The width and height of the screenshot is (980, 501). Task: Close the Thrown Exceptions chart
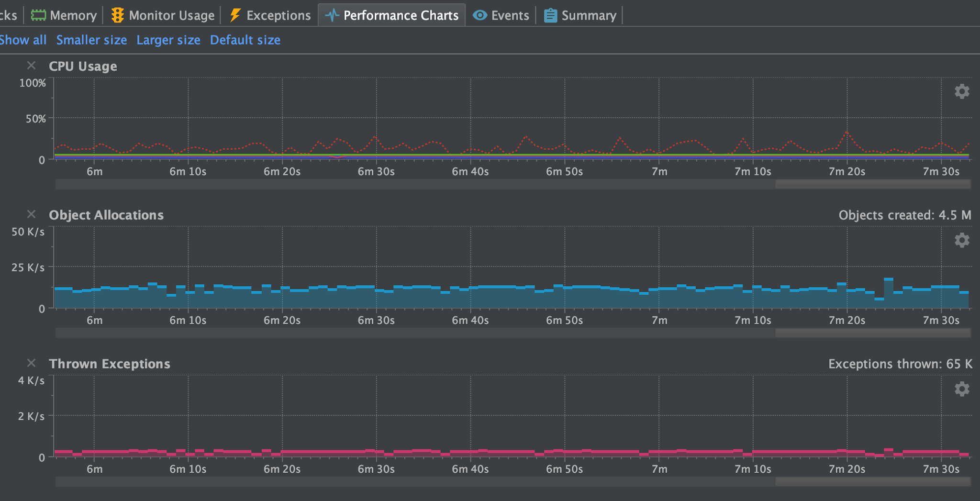coord(32,363)
